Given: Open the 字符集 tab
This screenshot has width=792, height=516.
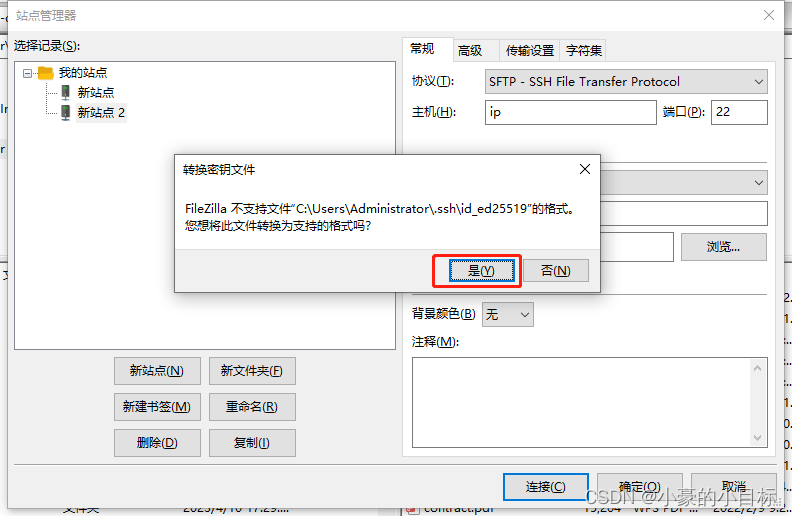Looking at the screenshot, I should (583, 50).
